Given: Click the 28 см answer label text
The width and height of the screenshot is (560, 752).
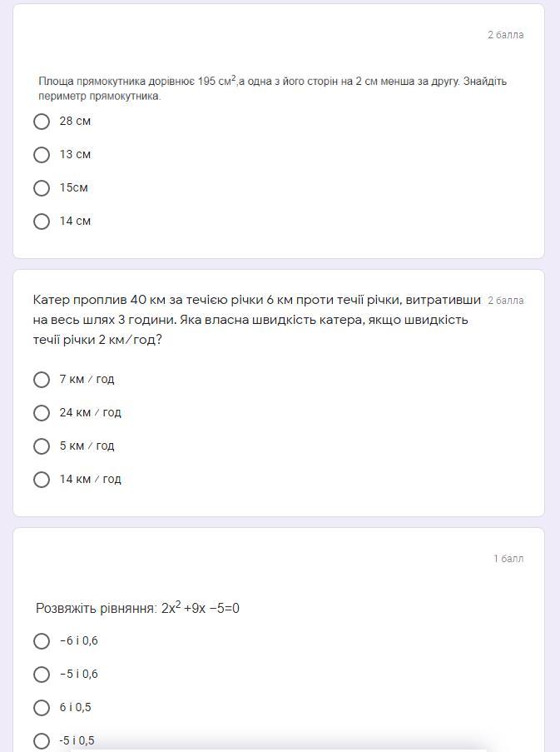Looking at the screenshot, I should (75, 122).
